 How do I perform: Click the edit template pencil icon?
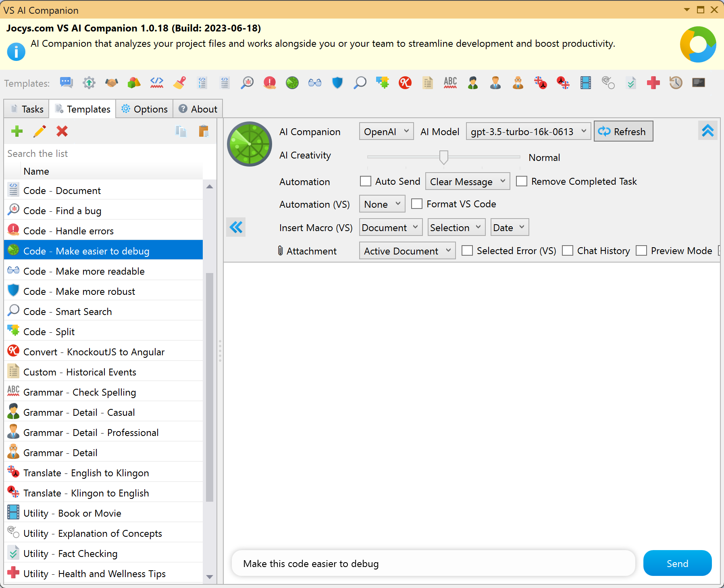click(x=39, y=131)
